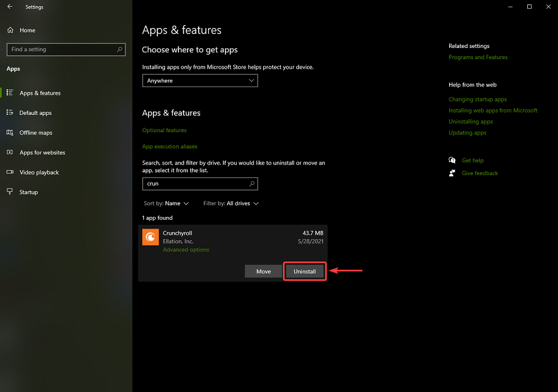Select Default apps in the sidebar
The width and height of the screenshot is (558, 392).
pyautogui.click(x=35, y=113)
